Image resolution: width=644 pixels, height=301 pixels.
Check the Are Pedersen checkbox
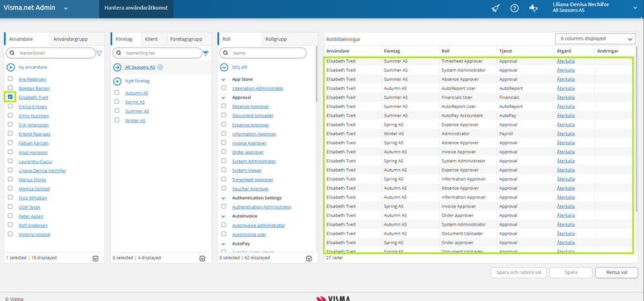[10, 79]
